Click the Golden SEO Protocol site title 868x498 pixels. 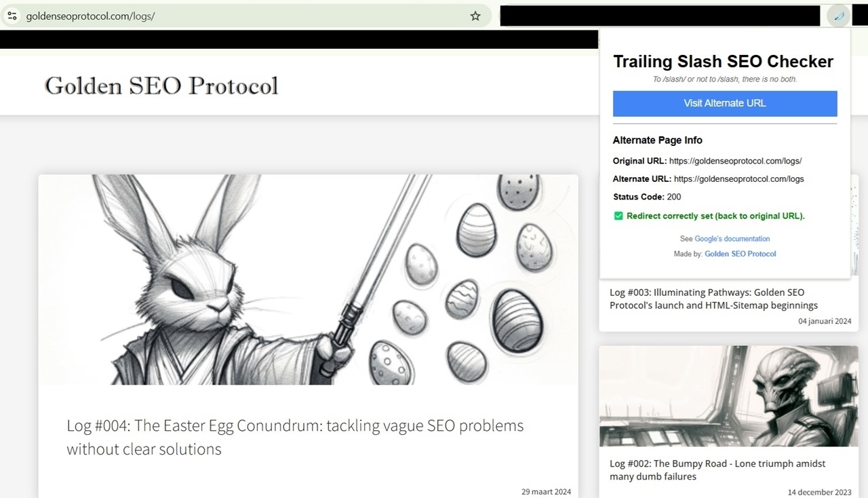[161, 85]
